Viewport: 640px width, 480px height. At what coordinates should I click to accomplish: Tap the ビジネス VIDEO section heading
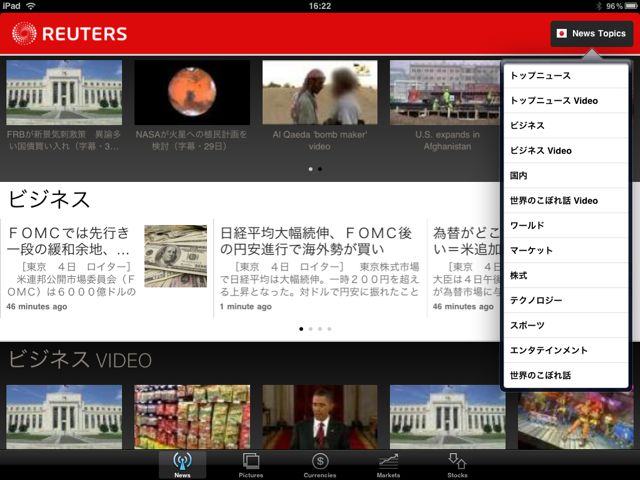click(x=80, y=360)
